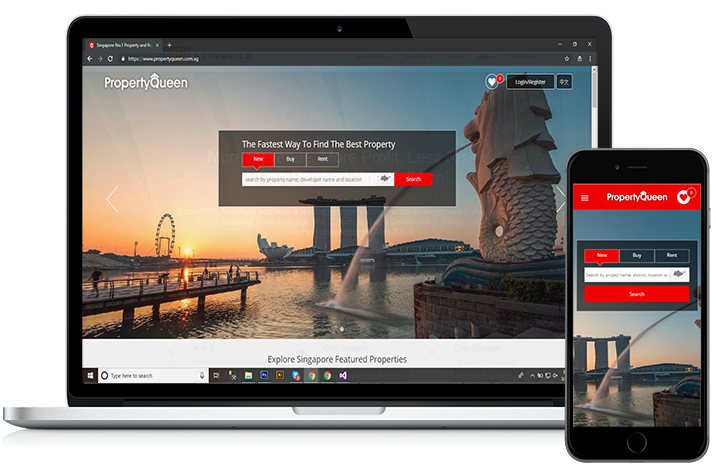Show the previous slide with the left arrow

click(x=112, y=199)
